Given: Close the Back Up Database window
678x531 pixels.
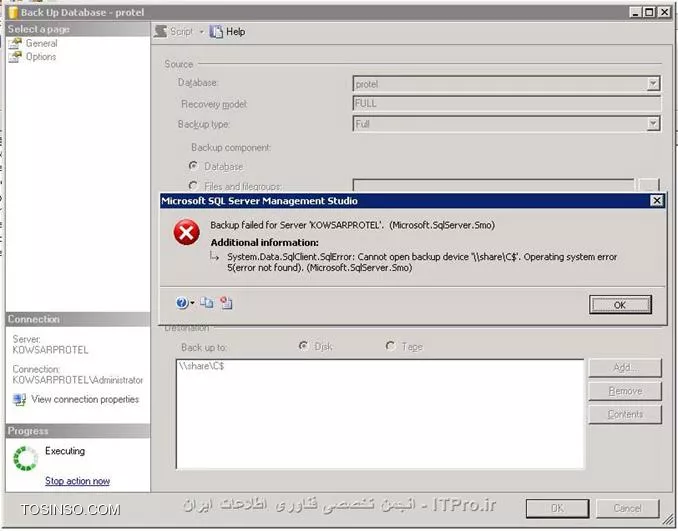Looking at the screenshot, I should 664,12.
